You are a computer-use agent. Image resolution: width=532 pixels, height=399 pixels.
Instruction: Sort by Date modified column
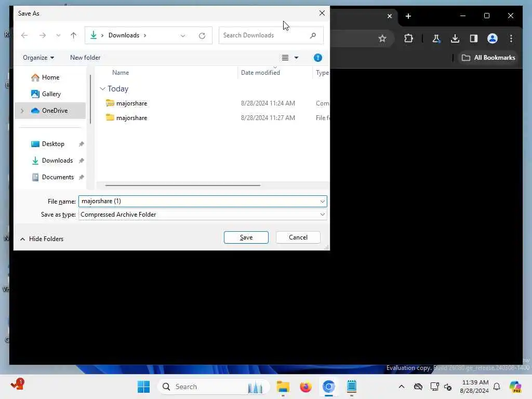(x=261, y=73)
